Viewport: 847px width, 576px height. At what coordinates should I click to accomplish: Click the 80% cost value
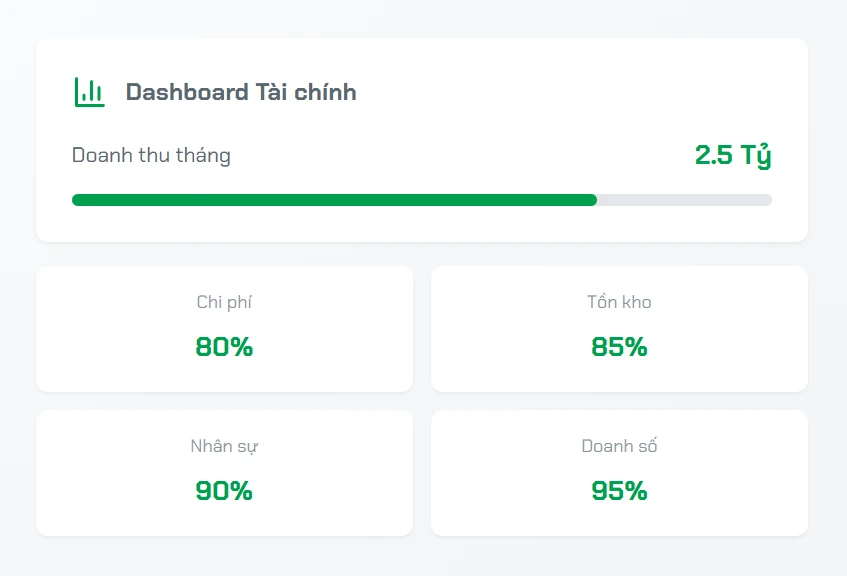(x=224, y=347)
